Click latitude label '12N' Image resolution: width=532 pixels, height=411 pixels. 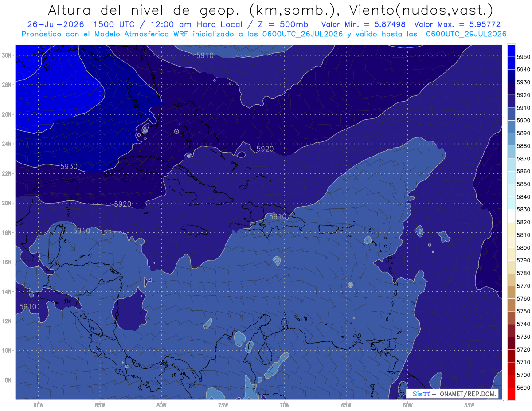(x=6, y=321)
